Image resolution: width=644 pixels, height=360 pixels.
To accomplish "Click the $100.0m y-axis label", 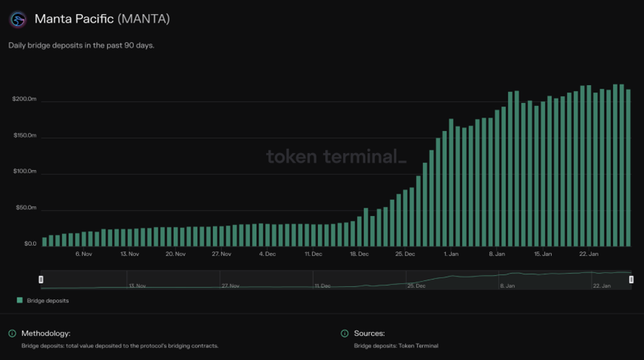I will [24, 171].
